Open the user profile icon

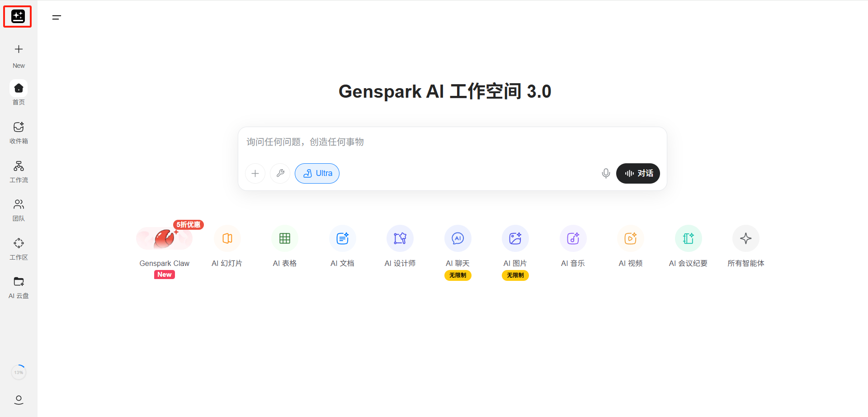(x=19, y=400)
